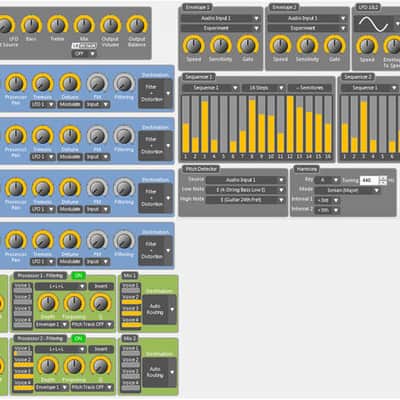Open Processor 1 1+1+L routing dropdown
This screenshot has width=400, height=400.
61,286
